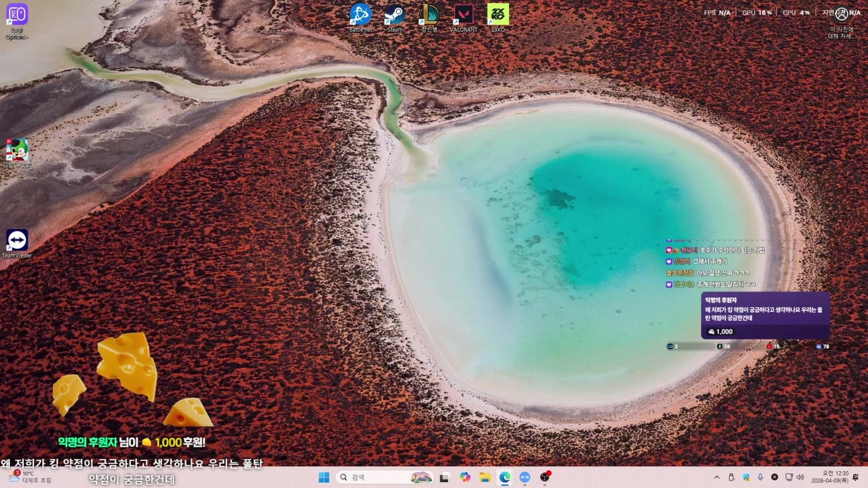Open the Steam desktop icon
The width and height of the screenshot is (868, 488).
pyautogui.click(x=395, y=15)
